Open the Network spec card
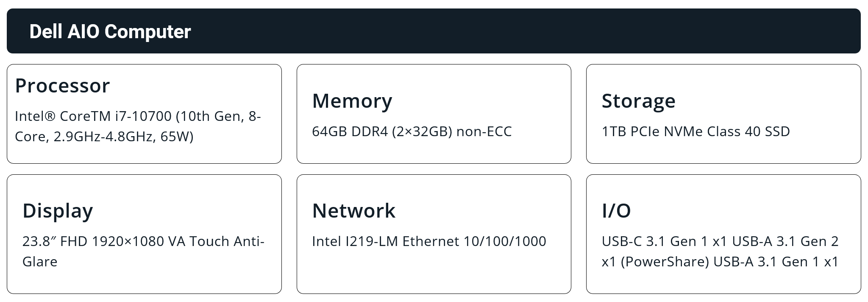 click(434, 234)
